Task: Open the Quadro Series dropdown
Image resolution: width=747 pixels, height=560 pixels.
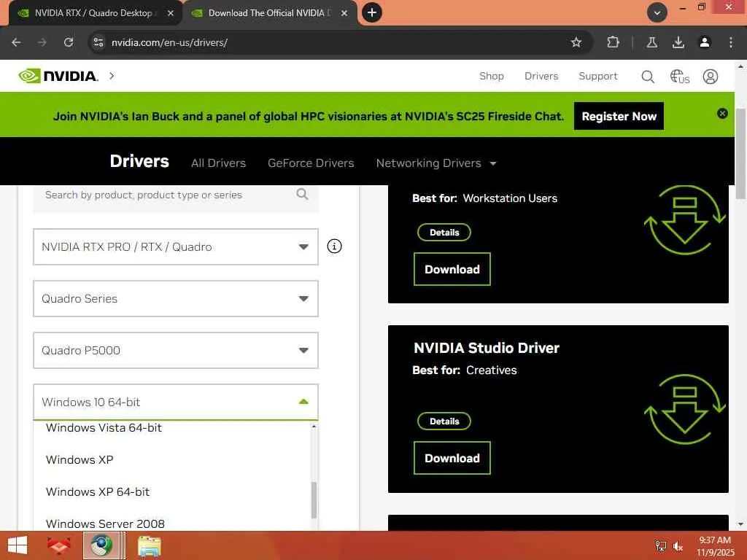Action: coord(176,298)
